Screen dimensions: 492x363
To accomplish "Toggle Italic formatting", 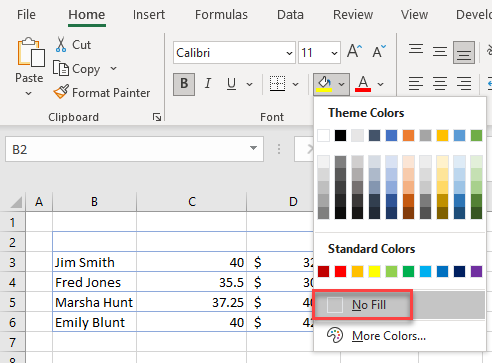I will click(208, 84).
